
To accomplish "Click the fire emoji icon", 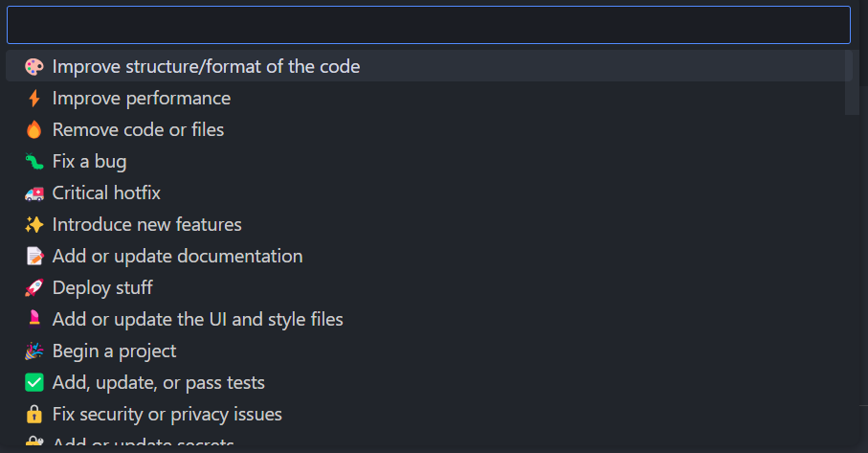I will 34,130.
